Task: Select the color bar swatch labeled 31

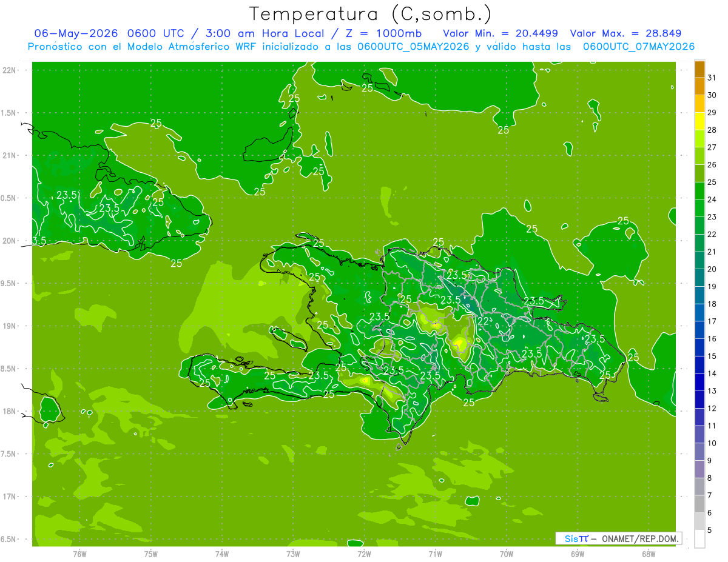Action: [699, 70]
